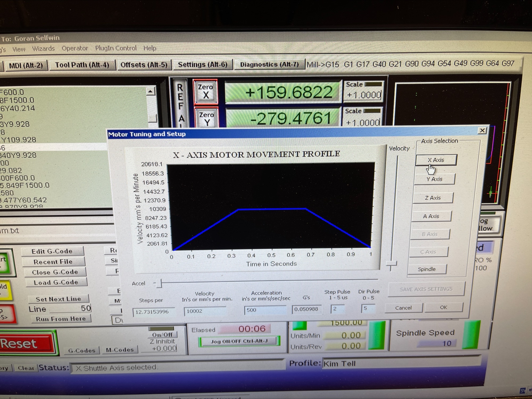Close the Motor Tuning and Setup window

(x=482, y=131)
